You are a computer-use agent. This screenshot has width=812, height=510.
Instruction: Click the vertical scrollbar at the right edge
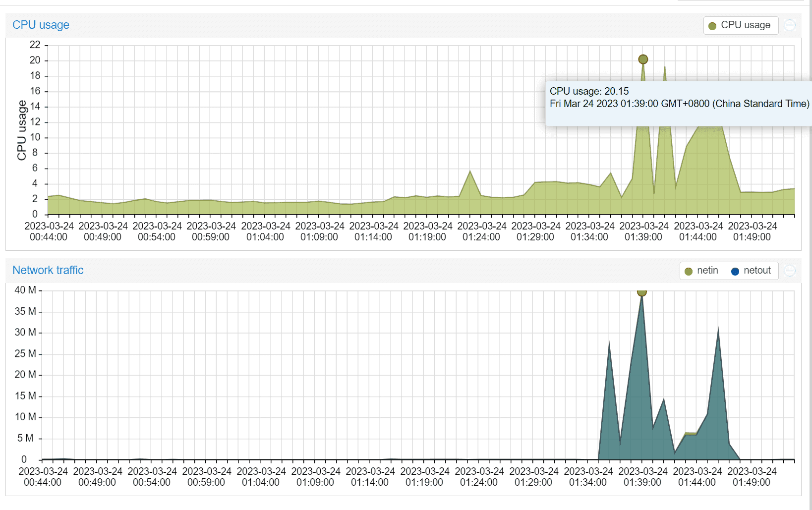pyautogui.click(x=810, y=248)
